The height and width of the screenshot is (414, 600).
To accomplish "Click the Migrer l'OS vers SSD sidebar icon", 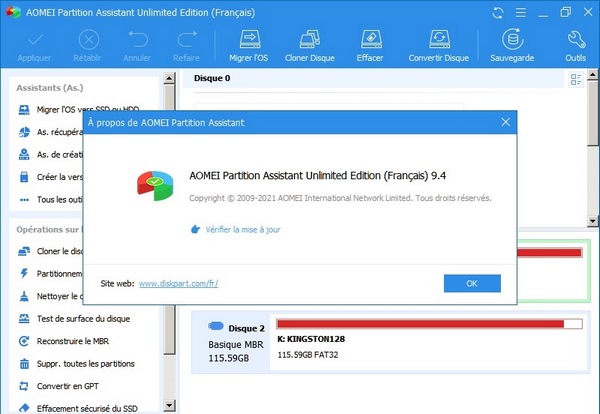I will [x=24, y=110].
